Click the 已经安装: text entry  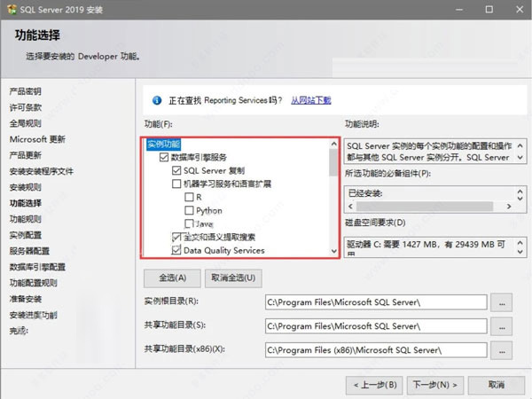[x=365, y=193]
